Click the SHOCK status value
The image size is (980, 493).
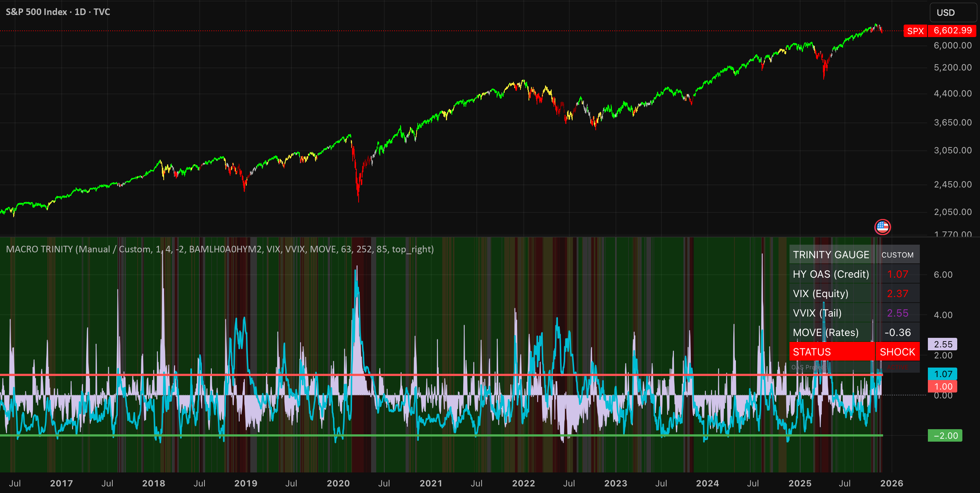(x=897, y=352)
